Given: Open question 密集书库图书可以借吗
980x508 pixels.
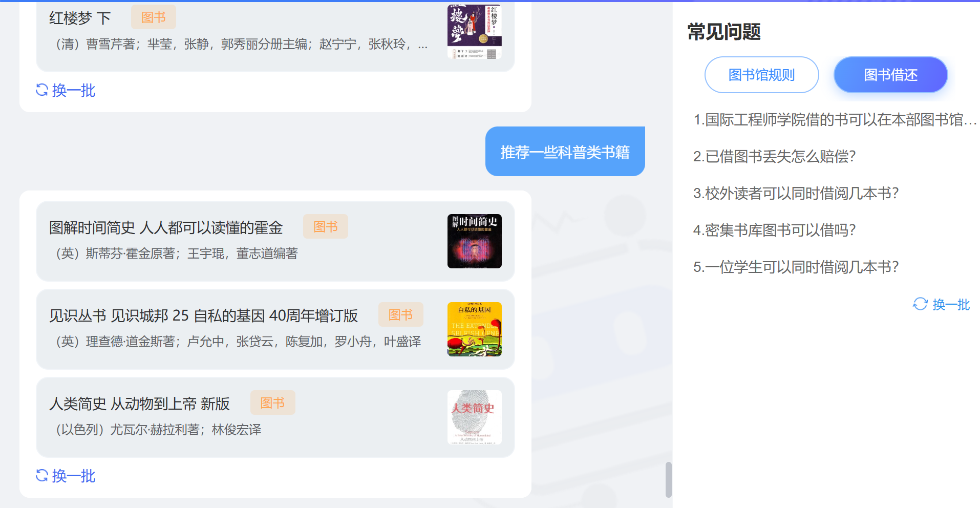Looking at the screenshot, I should [774, 230].
